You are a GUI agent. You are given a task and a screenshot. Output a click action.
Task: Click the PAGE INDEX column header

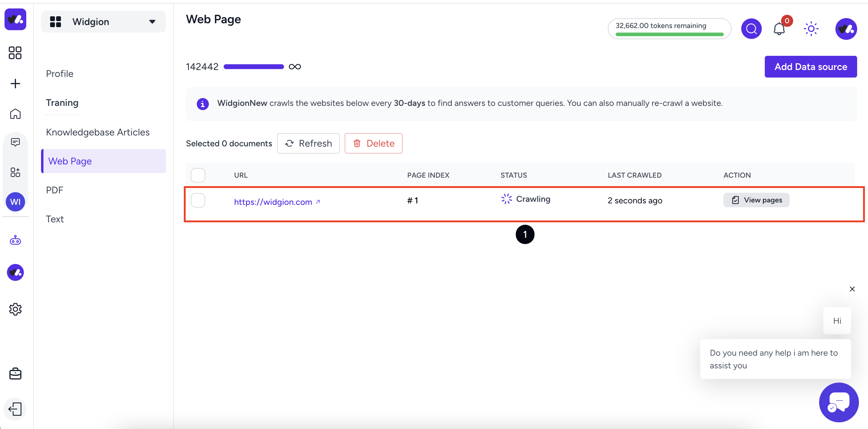pyautogui.click(x=428, y=175)
